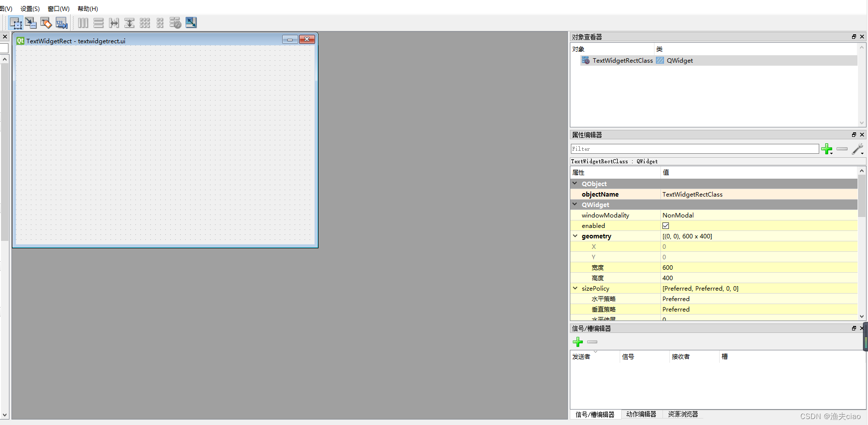Screen dimensions: 868x425
Task: Open 窗口(W) menu
Action: pos(59,9)
